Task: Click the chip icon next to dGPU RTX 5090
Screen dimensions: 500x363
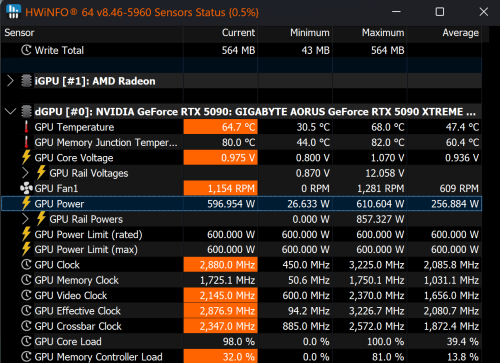Action: (x=26, y=112)
